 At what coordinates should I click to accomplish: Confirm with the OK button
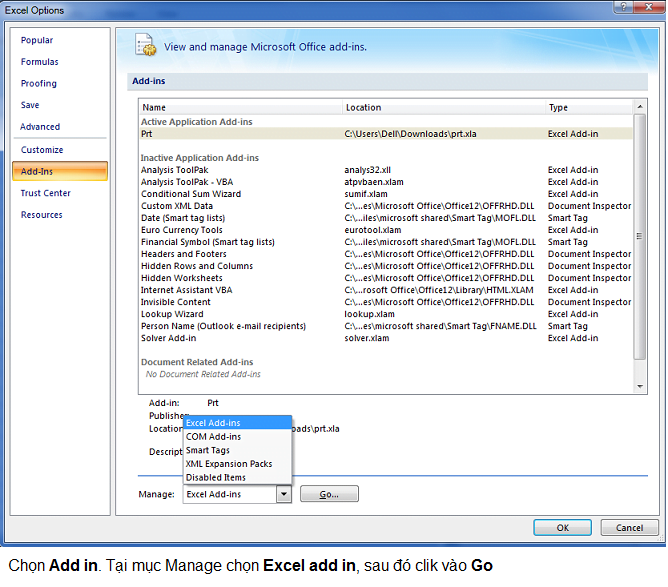tap(562, 527)
